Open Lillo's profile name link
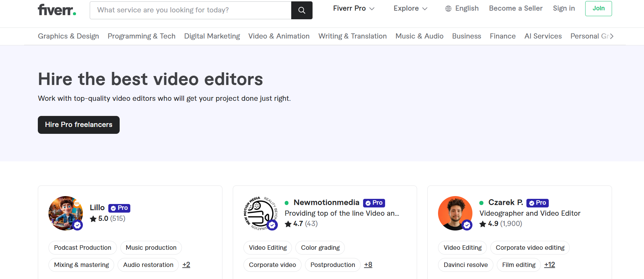 [97, 208]
